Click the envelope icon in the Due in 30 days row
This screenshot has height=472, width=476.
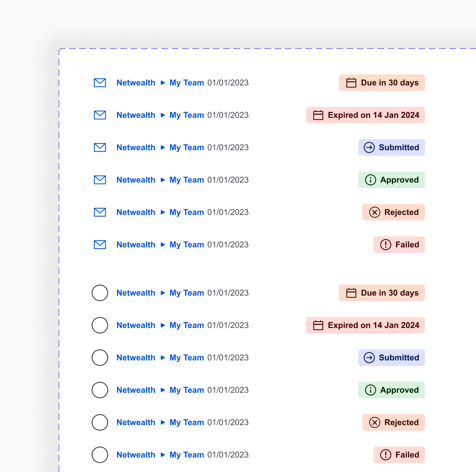click(x=100, y=83)
